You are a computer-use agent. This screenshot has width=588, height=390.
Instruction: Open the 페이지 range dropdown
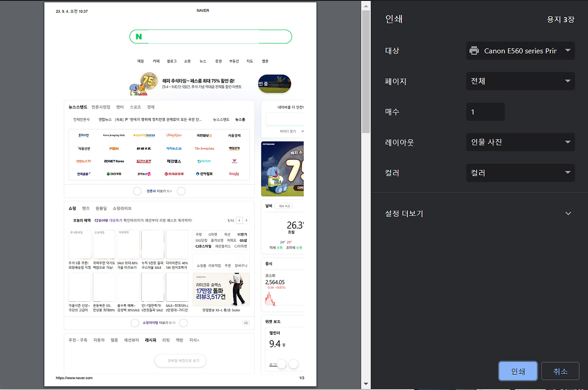point(520,81)
